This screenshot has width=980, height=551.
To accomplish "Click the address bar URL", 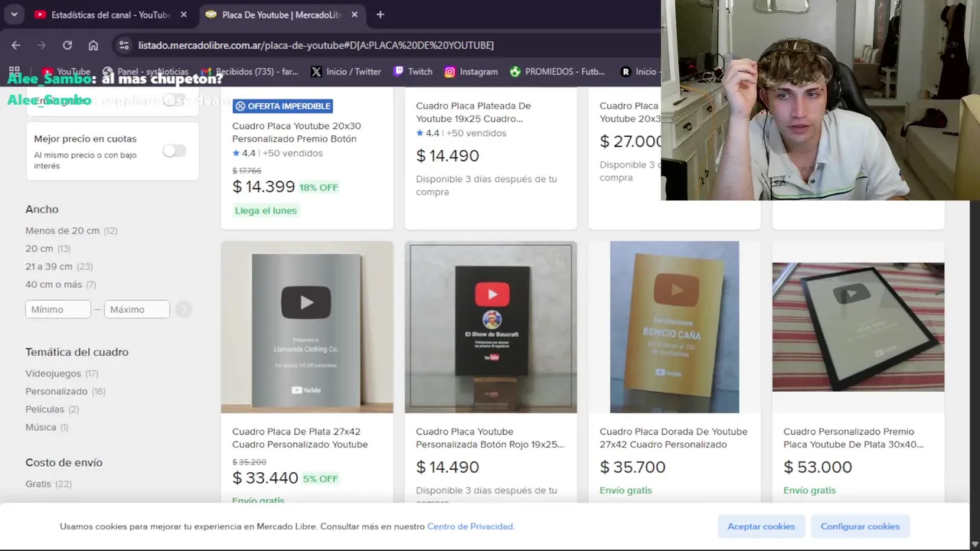I will coord(315,45).
